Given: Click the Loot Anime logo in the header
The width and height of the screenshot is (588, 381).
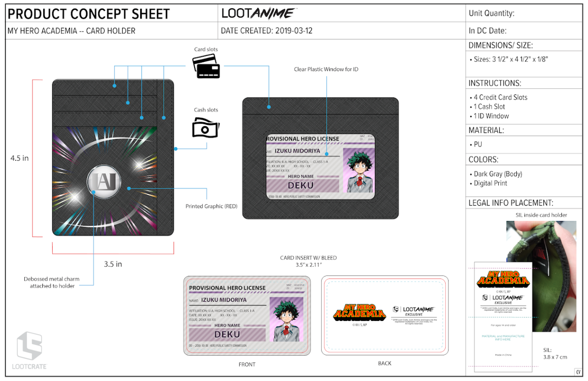Looking at the screenshot, I should tap(259, 14).
